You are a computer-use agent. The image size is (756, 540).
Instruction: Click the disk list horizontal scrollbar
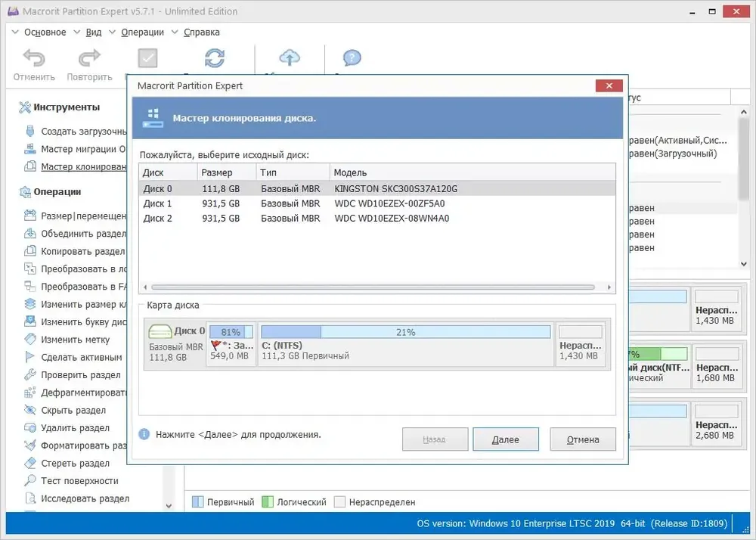(x=373, y=287)
